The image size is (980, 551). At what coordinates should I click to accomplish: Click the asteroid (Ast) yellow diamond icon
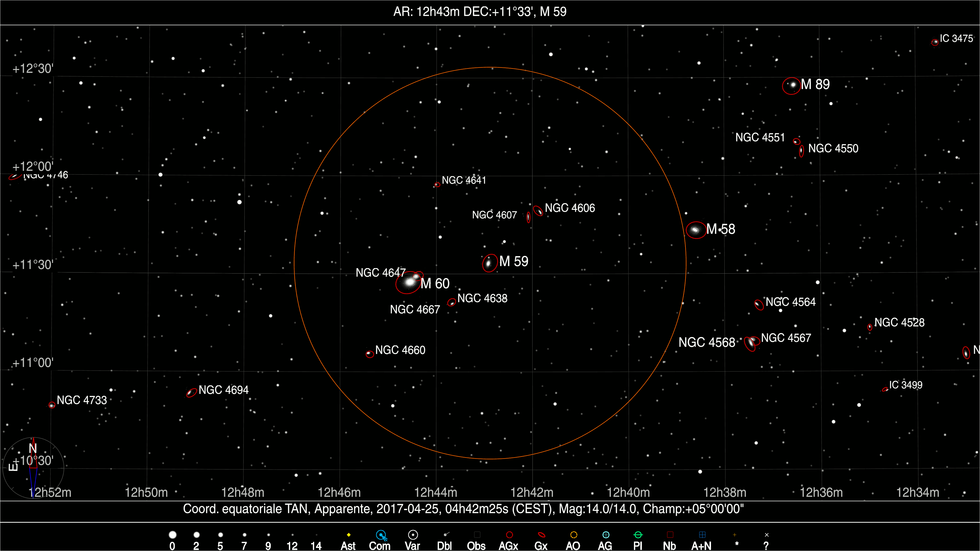tap(348, 535)
